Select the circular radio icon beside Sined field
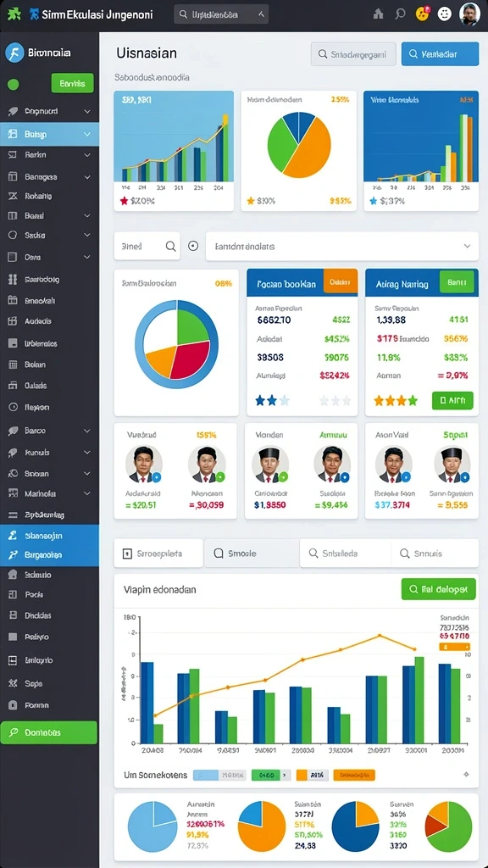This screenshot has height=868, width=488. click(193, 247)
